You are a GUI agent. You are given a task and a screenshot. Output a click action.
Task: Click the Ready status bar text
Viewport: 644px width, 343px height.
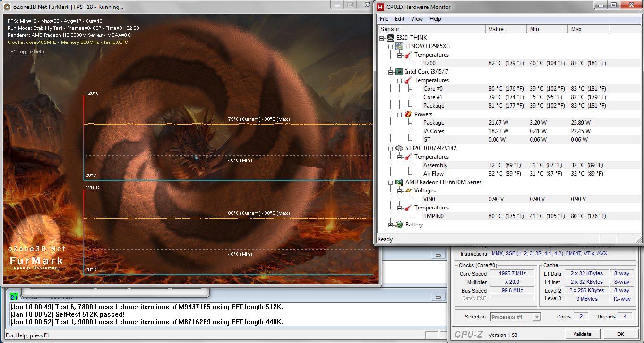[385, 239]
